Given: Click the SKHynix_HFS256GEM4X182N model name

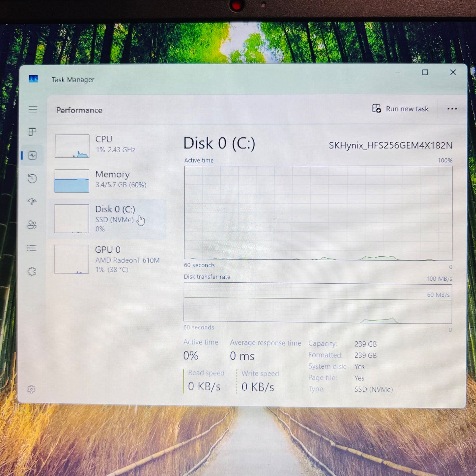Looking at the screenshot, I should pos(390,145).
